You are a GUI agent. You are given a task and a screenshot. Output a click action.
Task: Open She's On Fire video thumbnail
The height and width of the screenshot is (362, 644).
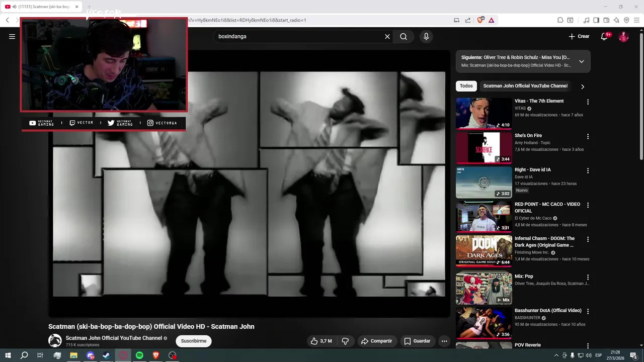click(484, 148)
